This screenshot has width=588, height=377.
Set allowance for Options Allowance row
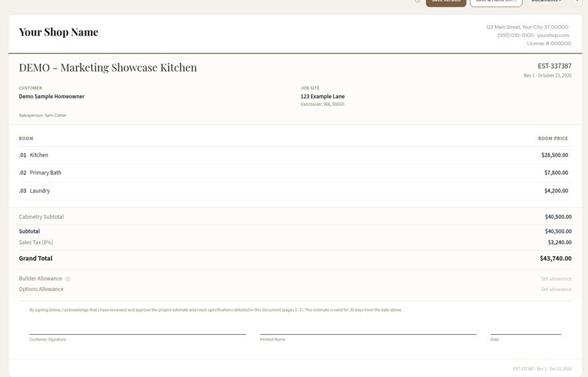coord(556,289)
